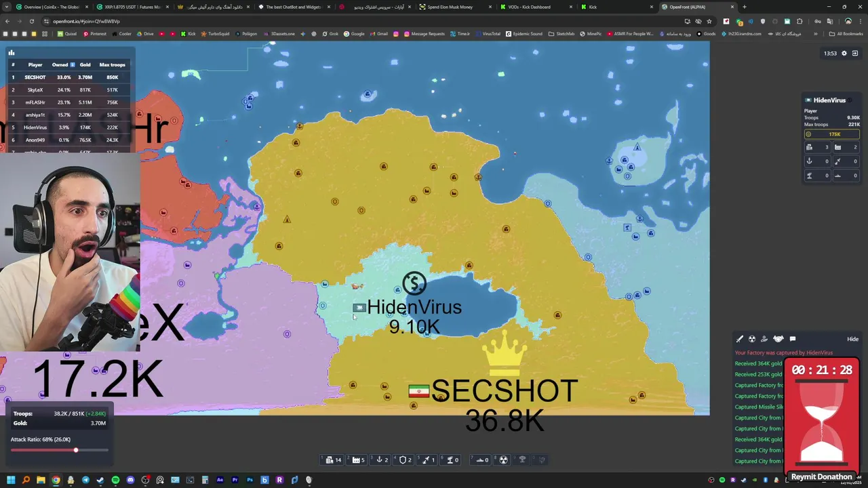Open All Bookmarks folder
The width and height of the screenshot is (868, 488).
coord(847,34)
